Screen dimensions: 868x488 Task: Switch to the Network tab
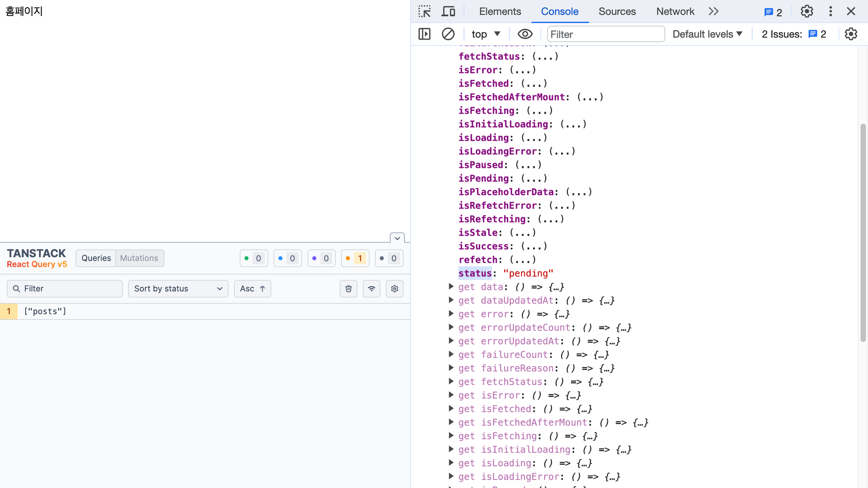pos(675,11)
